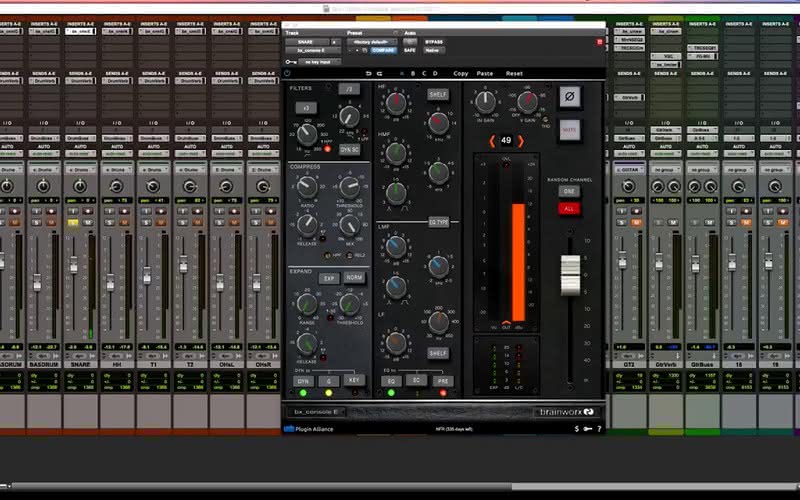The image size is (800, 500).
Task: Open SNARE track group dropdown
Action: tap(80, 169)
